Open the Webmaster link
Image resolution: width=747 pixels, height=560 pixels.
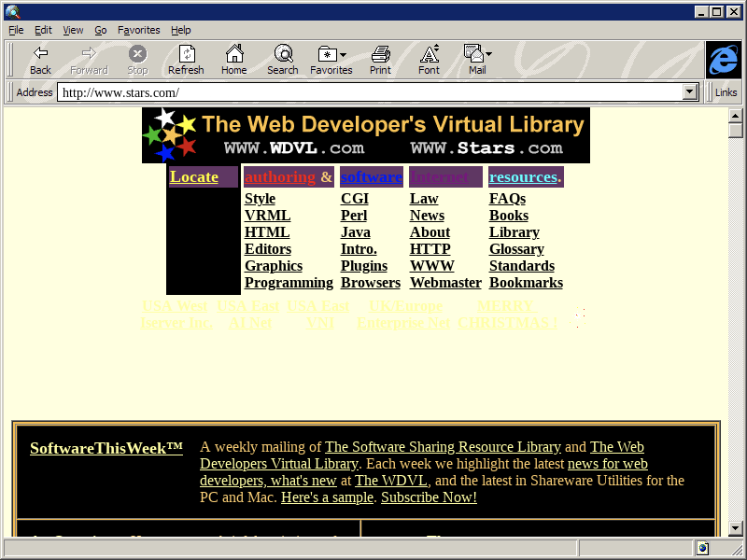(x=445, y=283)
